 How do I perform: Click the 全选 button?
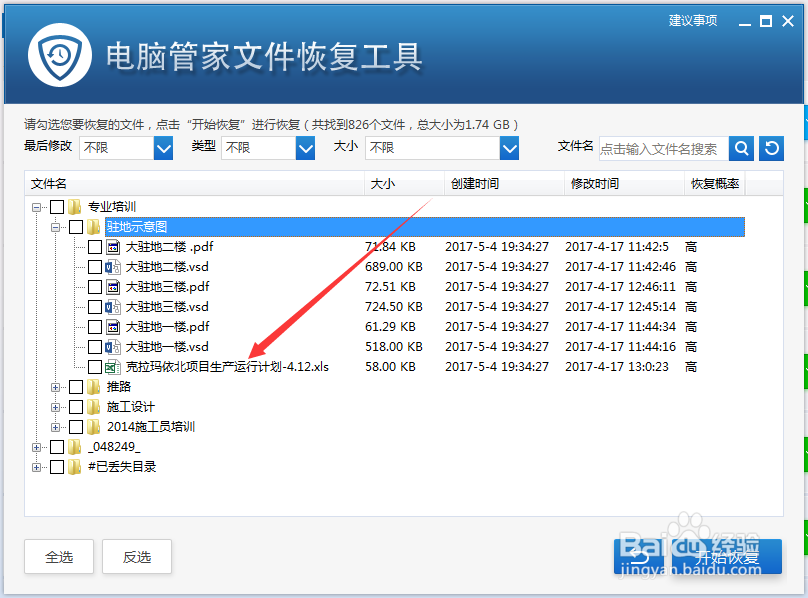pyautogui.click(x=59, y=557)
